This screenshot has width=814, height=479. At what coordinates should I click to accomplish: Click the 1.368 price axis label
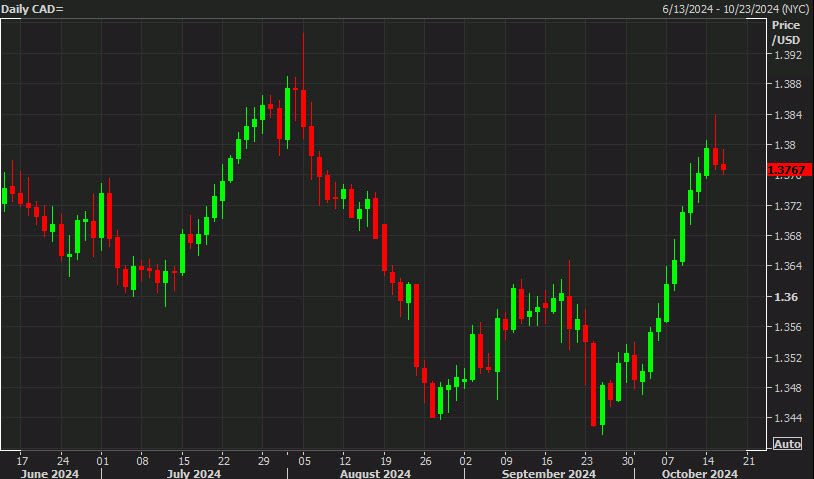(788, 236)
